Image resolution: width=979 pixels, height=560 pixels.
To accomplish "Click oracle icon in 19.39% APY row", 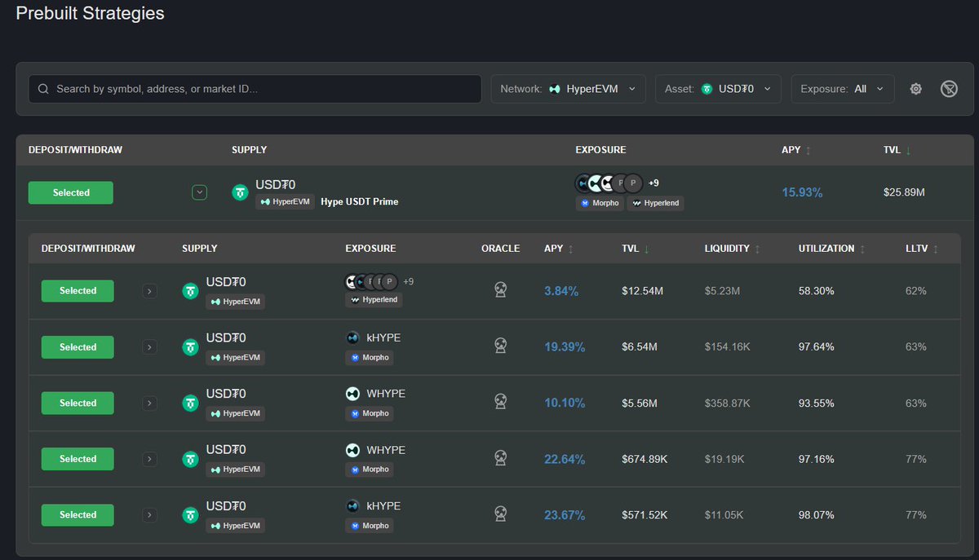I will [x=501, y=346].
